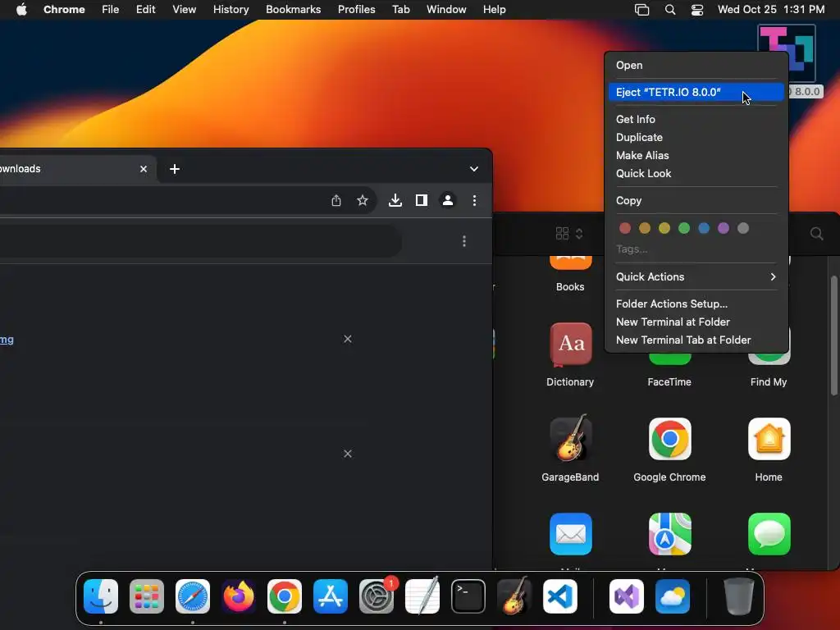
Task: Launch Safari from the Dock
Action: [193, 596]
